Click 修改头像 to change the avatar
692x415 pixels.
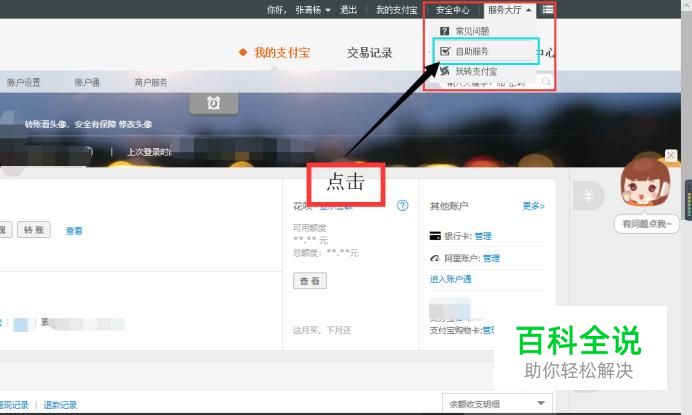pyautogui.click(x=135, y=124)
